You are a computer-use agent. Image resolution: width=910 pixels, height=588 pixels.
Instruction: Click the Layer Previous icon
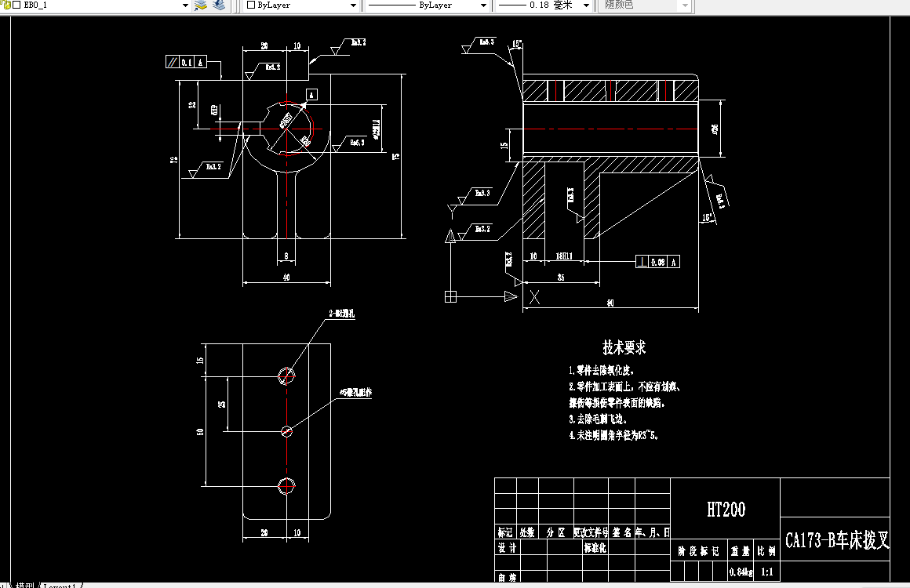click(x=219, y=5)
